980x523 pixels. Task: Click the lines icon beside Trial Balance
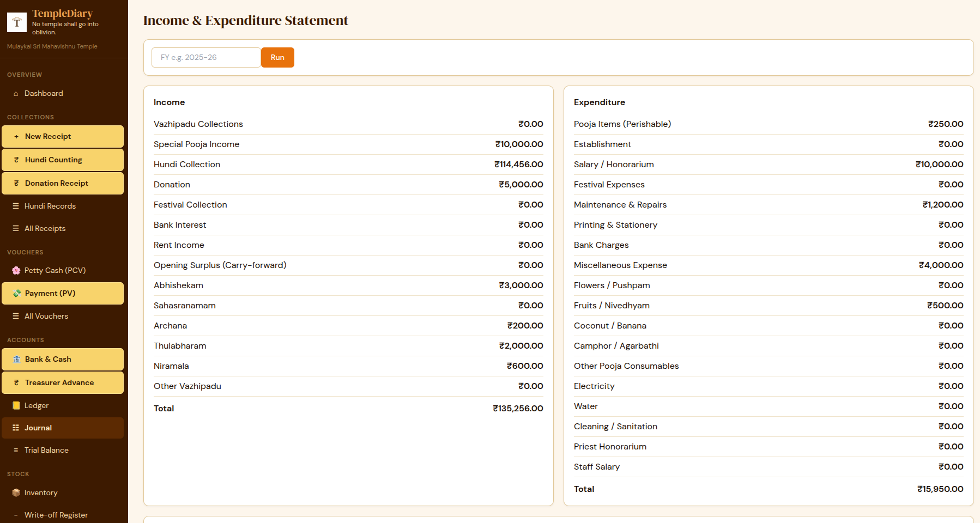pos(16,450)
